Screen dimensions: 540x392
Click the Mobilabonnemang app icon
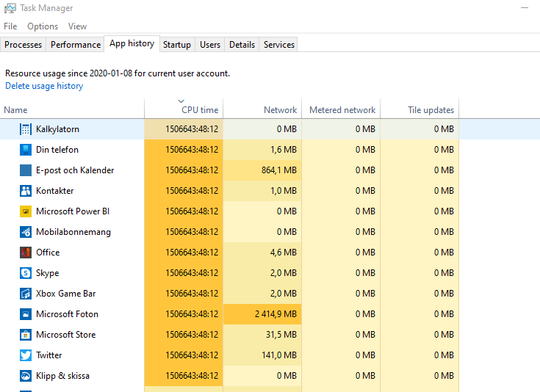26,232
